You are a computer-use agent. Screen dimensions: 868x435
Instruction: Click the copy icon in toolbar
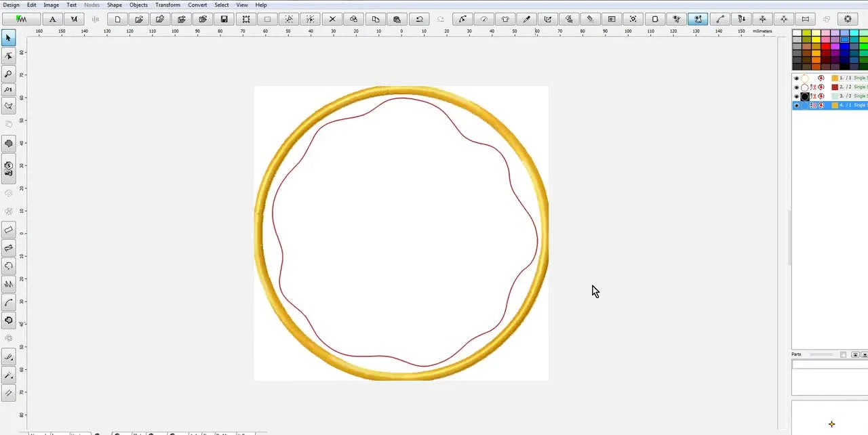pyautogui.click(x=375, y=19)
